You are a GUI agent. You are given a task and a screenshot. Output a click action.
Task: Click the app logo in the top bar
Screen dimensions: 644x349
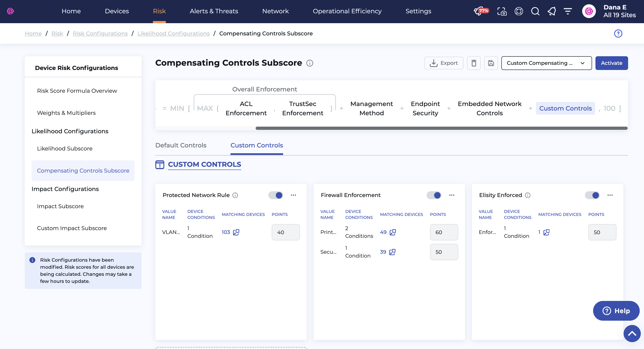[11, 11]
